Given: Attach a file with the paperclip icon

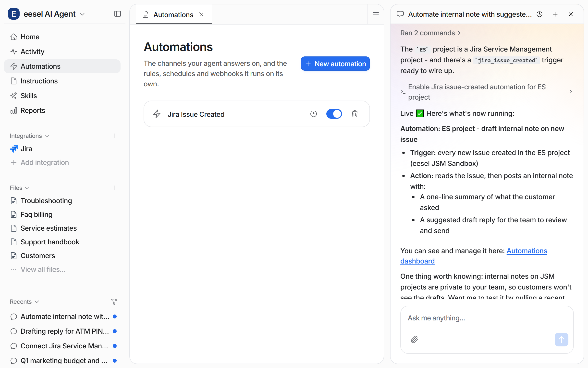Looking at the screenshot, I should pyautogui.click(x=414, y=339).
